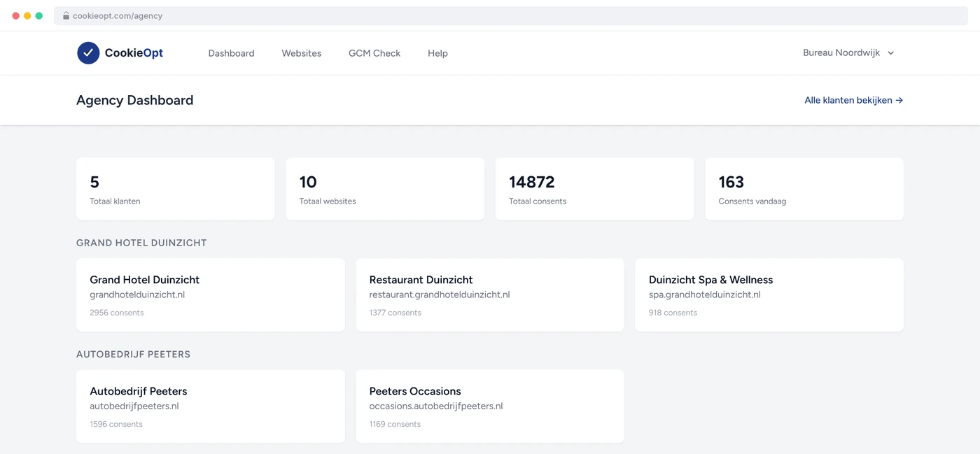Click the occasions.autobedrijfpeeters.nl domain text
The height and width of the screenshot is (454, 980).
click(x=436, y=406)
